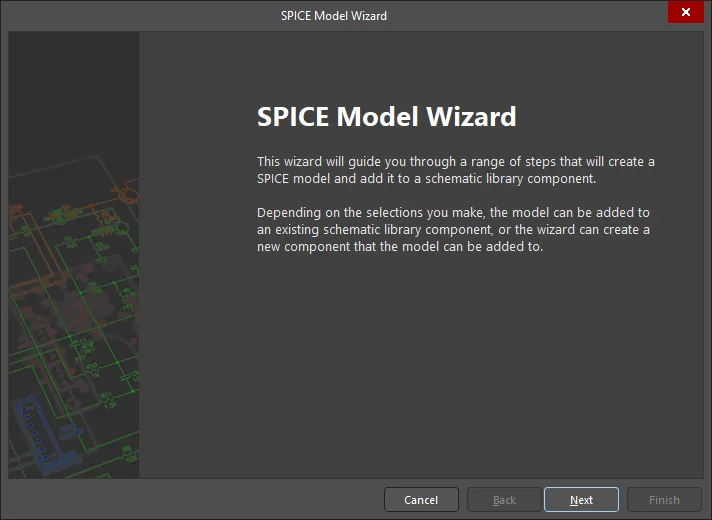This screenshot has width=712, height=520.
Task: Click the 'SPICE Model Wizard' large heading
Action: tap(386, 116)
